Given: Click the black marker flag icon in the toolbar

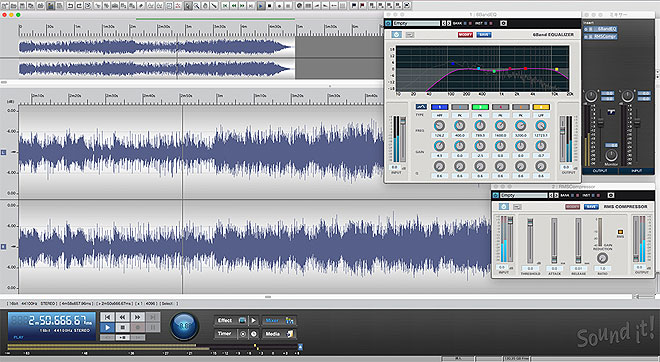Looking at the screenshot, I should click(x=354, y=6).
